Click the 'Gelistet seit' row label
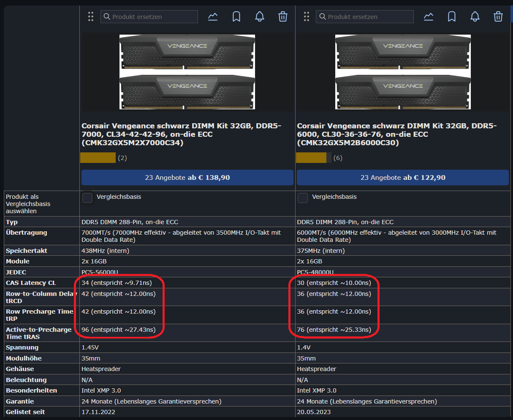513x420 pixels. tap(25, 412)
